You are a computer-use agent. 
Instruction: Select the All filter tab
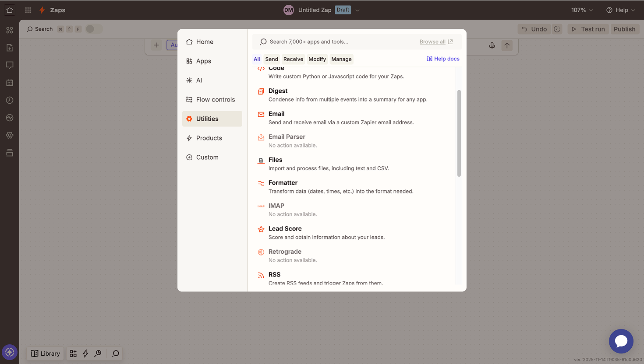tap(257, 59)
